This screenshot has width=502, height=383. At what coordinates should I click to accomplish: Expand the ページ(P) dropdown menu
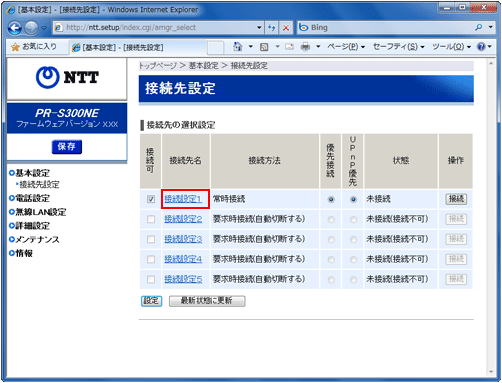[346, 47]
